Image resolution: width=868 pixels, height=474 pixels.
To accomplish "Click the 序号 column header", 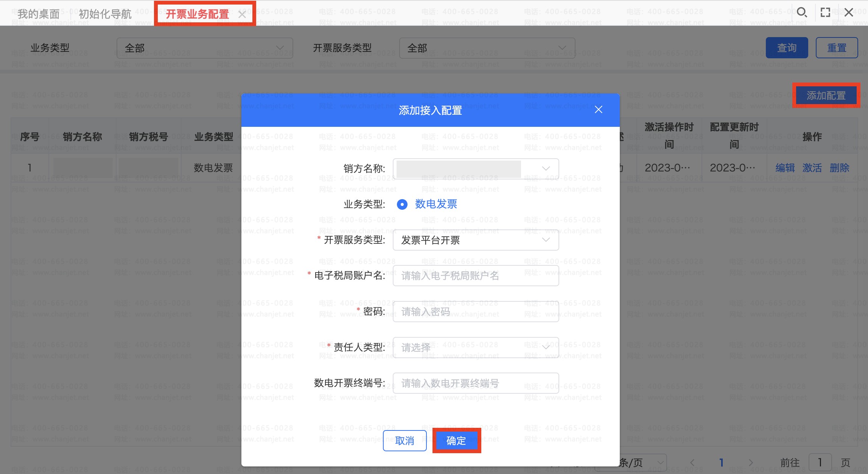I will pos(30,137).
